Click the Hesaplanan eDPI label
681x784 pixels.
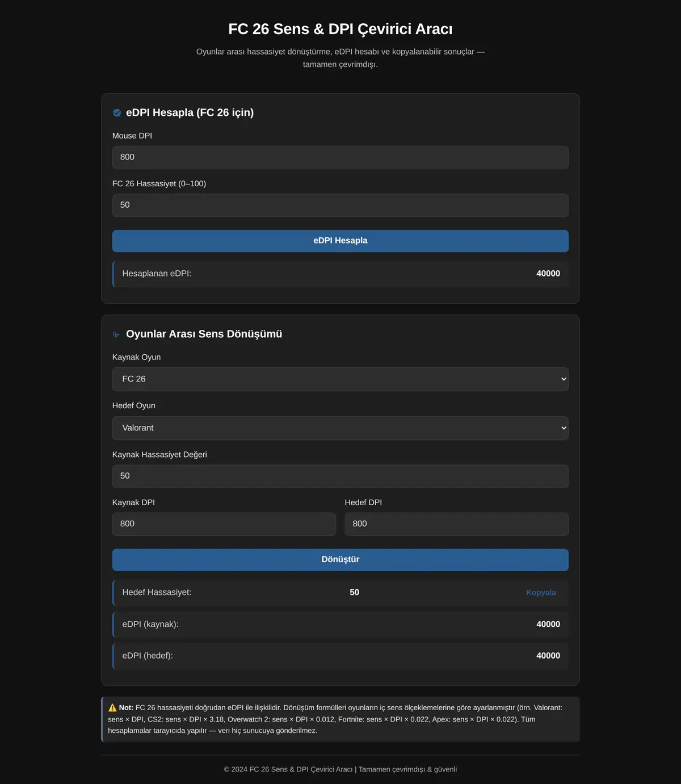click(x=157, y=274)
